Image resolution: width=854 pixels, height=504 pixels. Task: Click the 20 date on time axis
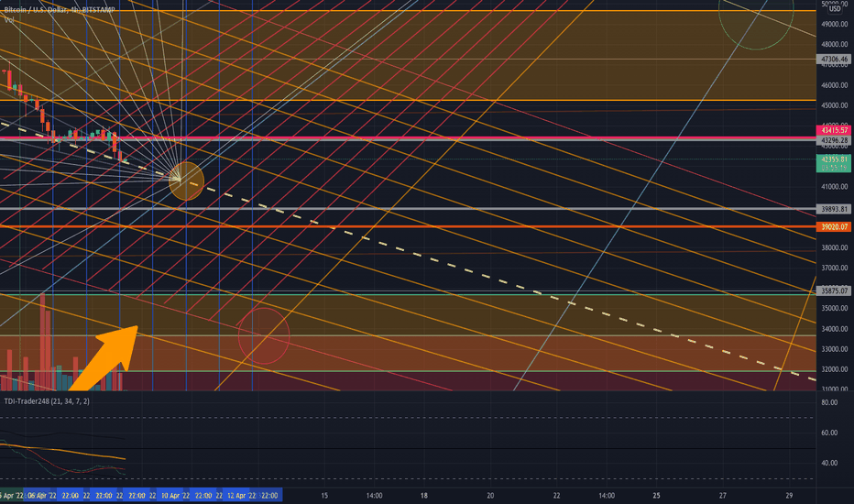[x=490, y=495]
